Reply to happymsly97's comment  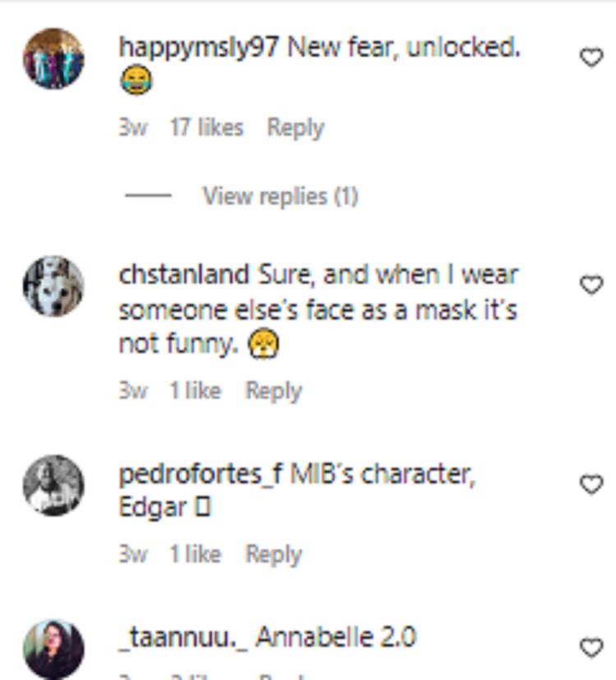click(296, 128)
